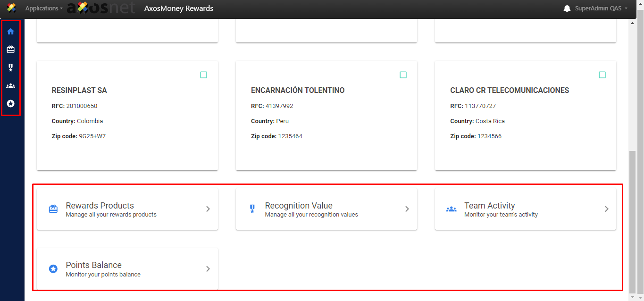Image resolution: width=644 pixels, height=301 pixels.
Task: Click the Team Activity chevron arrow
Action: [x=607, y=209]
